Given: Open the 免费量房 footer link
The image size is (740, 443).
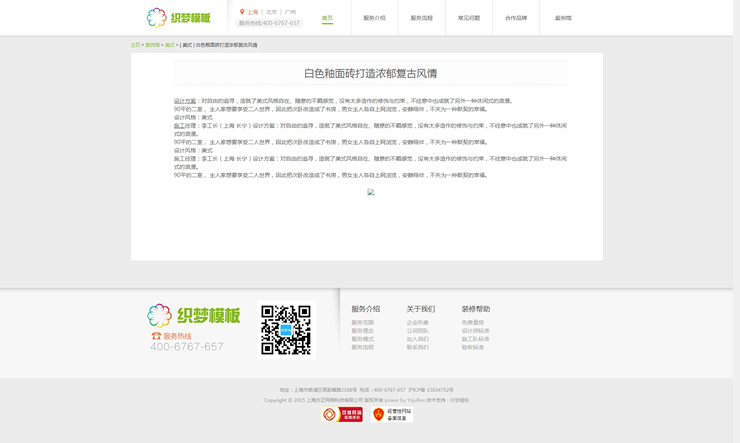Looking at the screenshot, I should click(472, 323).
